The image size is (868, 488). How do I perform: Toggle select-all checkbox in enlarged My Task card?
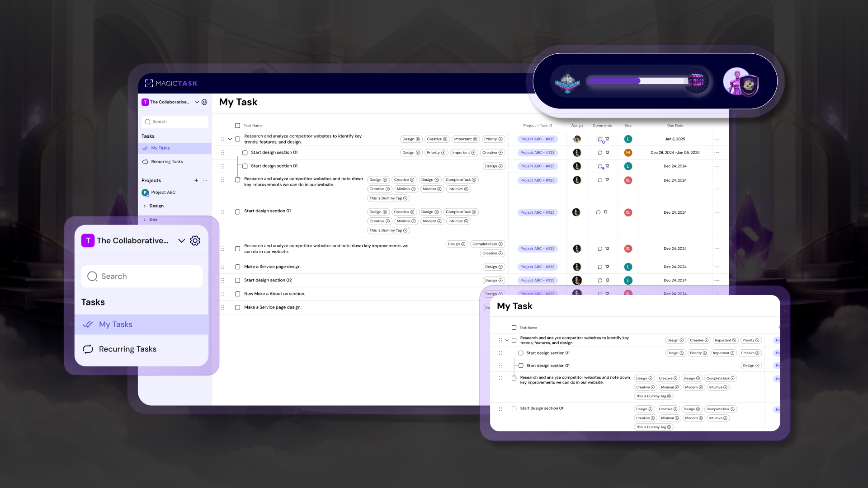(514, 328)
